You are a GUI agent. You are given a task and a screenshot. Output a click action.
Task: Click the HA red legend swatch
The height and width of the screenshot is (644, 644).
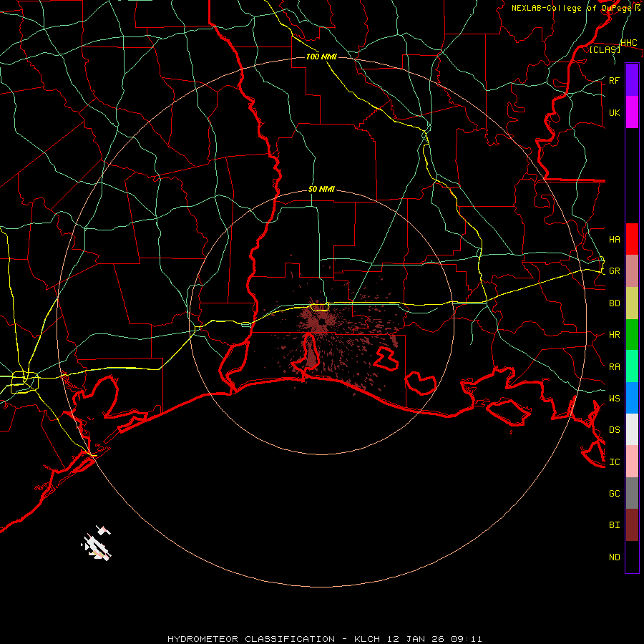click(x=632, y=239)
